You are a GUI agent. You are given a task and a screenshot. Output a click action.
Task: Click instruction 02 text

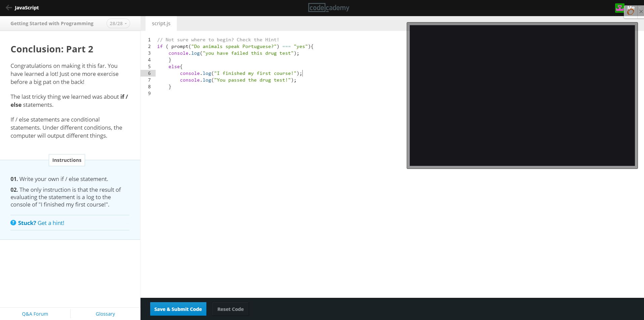[66, 197]
